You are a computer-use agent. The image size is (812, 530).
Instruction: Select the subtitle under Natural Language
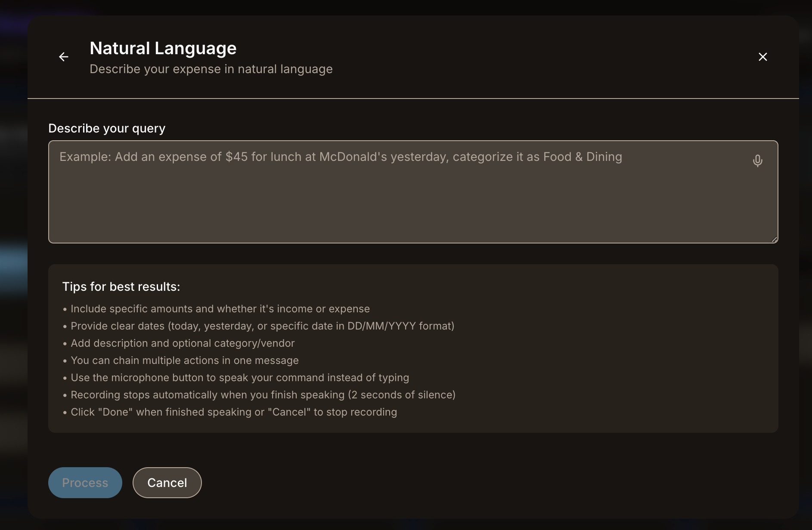[211, 69]
